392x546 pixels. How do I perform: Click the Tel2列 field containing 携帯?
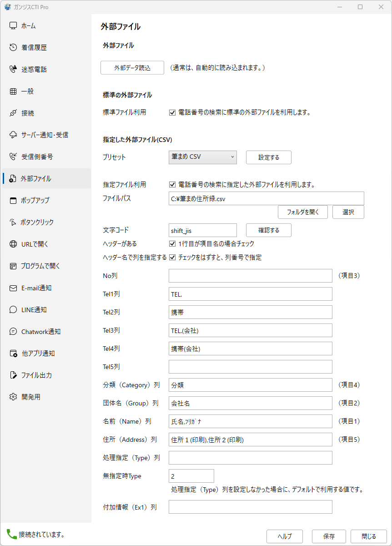pos(251,312)
